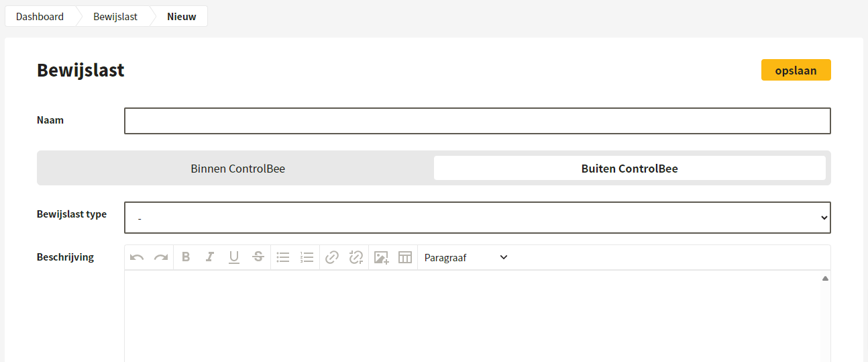Image resolution: width=868 pixels, height=362 pixels.
Task: Go to Dashboard breadcrumb
Action: [40, 17]
